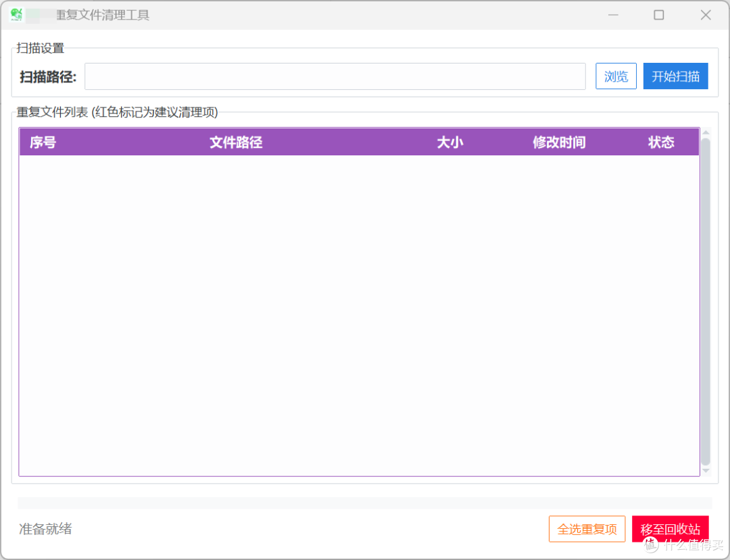The height and width of the screenshot is (560, 730).
Task: Click the 状态 column header
Action: [x=661, y=142]
